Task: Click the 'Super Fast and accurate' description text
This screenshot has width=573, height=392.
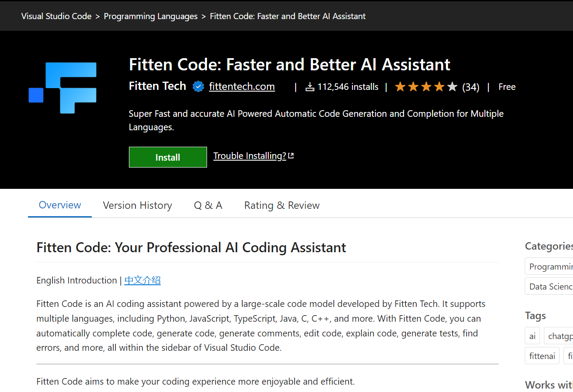Action: point(316,120)
